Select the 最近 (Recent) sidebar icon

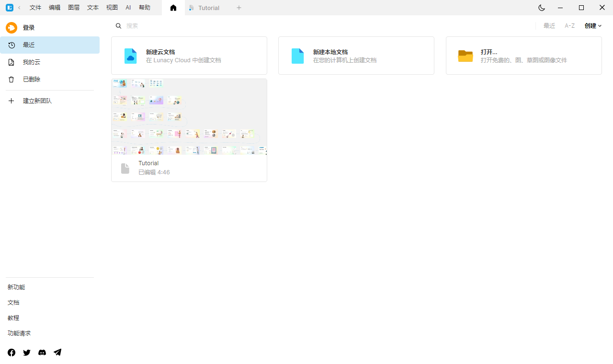coord(11,45)
